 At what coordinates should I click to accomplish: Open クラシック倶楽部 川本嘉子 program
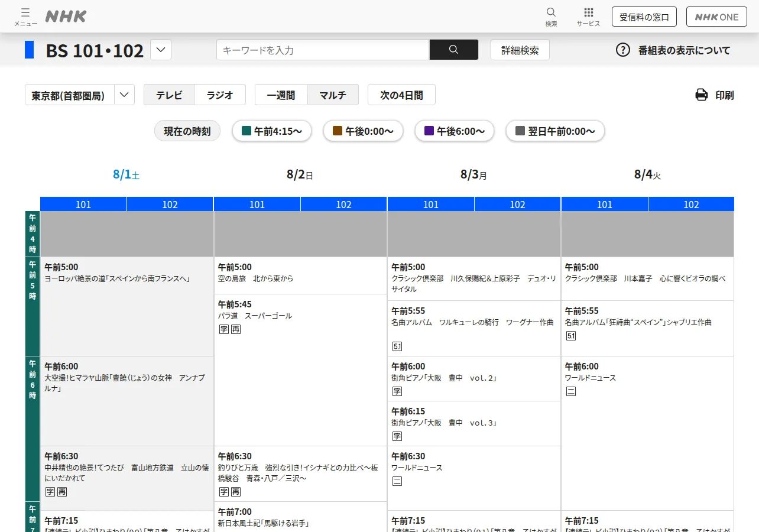(x=648, y=278)
